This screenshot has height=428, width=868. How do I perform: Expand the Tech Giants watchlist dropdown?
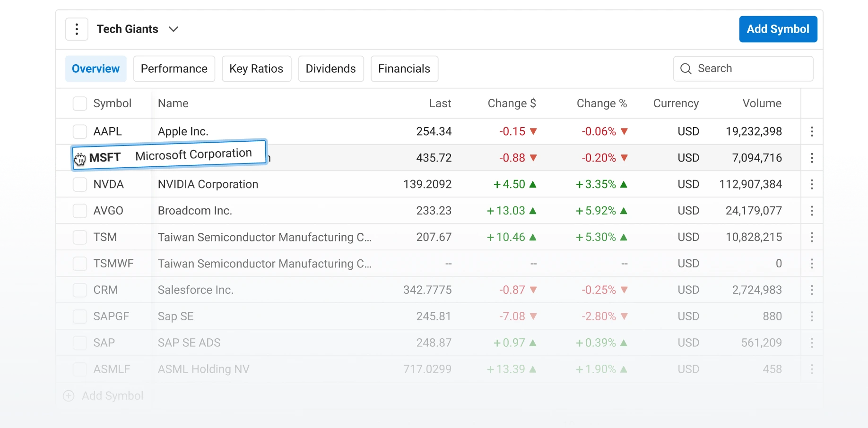coord(174,29)
